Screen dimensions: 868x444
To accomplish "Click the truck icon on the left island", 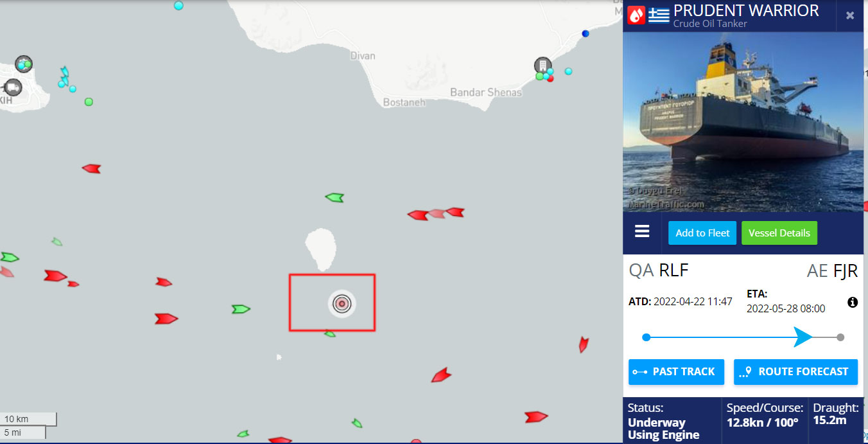I will [12, 87].
